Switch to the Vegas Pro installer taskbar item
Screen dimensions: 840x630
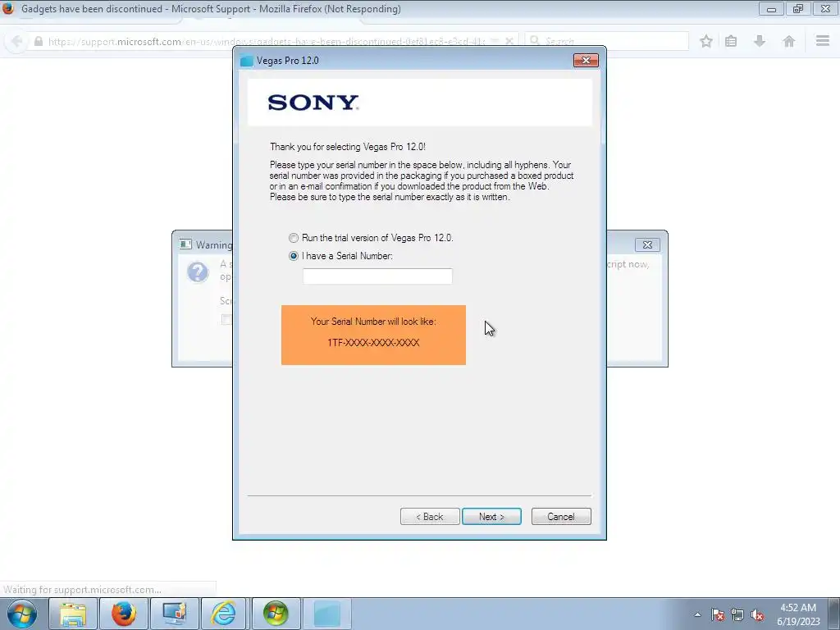tap(326, 614)
